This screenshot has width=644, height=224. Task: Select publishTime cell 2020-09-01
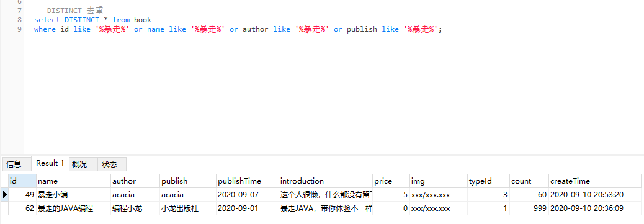[x=248, y=208]
